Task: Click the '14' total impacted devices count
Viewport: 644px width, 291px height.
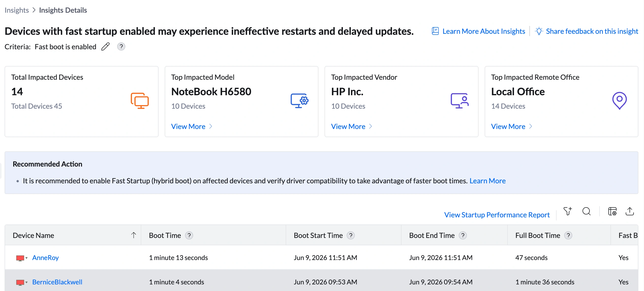Action: click(17, 92)
